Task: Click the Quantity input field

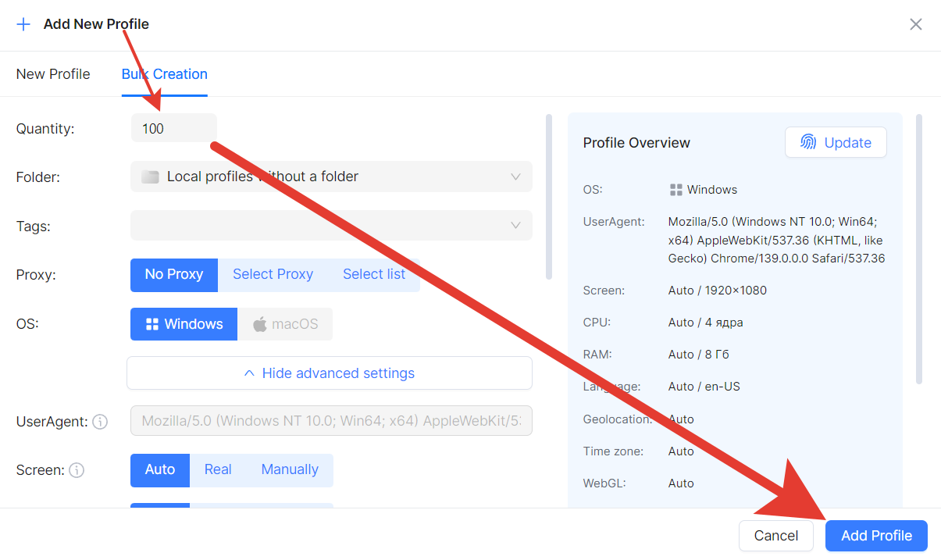Action: coord(173,128)
